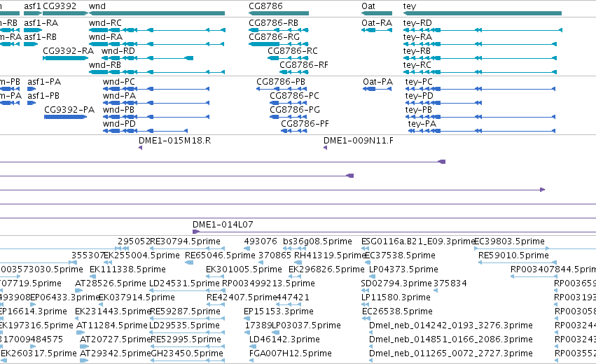Click transcript CG8786-RC

coord(292,51)
